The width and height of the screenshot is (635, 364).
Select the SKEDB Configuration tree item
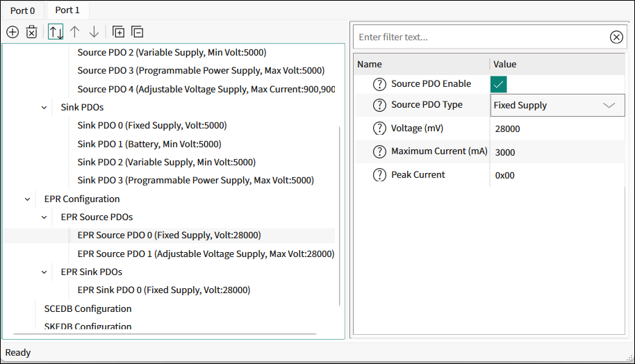(x=88, y=326)
